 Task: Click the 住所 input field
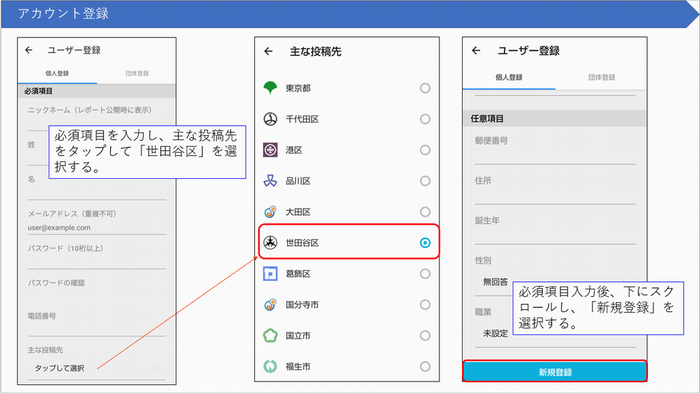(555, 190)
